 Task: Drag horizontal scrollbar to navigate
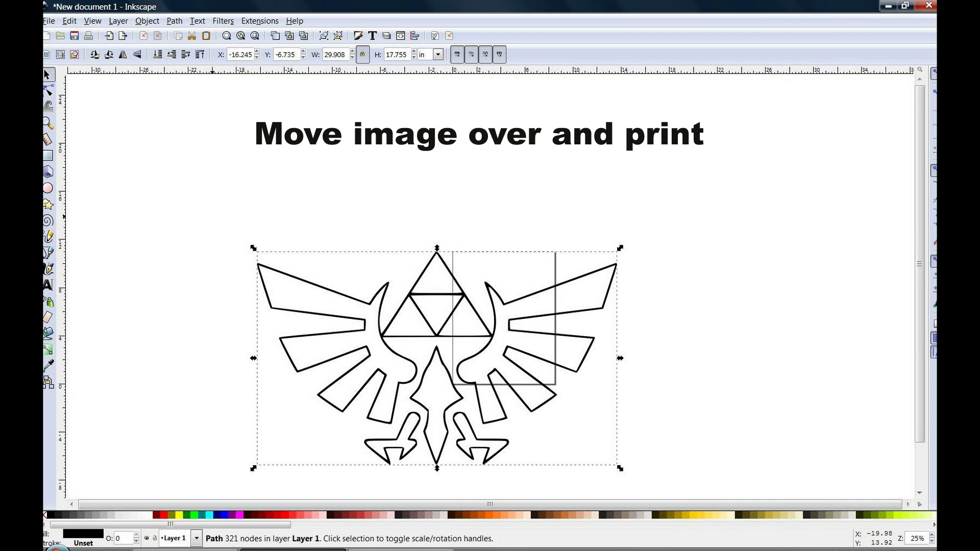click(490, 503)
